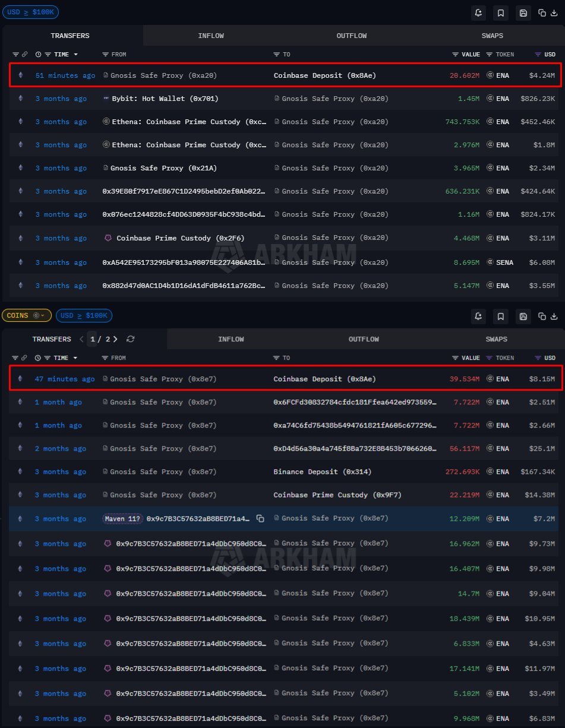Switch to OUTFLOW tab in upper panel
Viewport: 565px width, 728px height.
(x=352, y=36)
